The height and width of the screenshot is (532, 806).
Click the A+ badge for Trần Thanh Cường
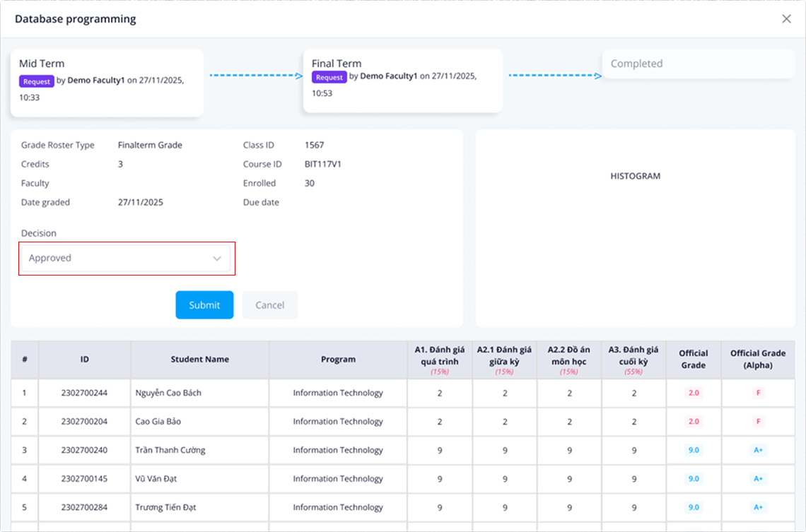[759, 450]
